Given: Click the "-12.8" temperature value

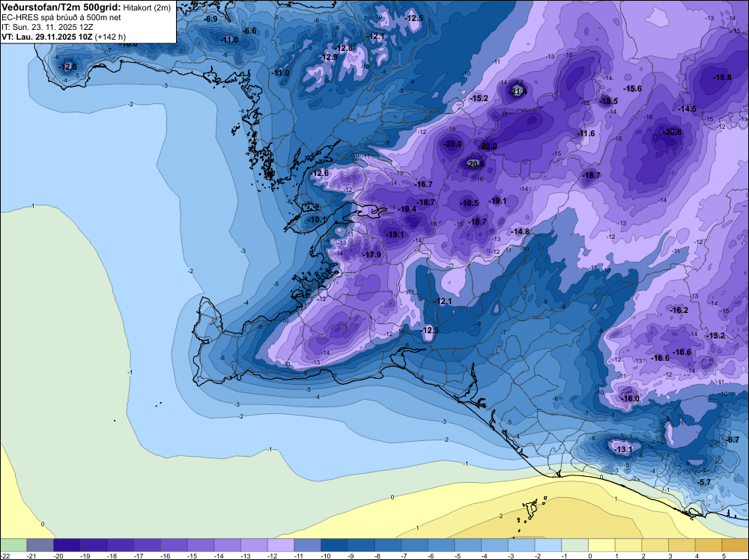Looking at the screenshot, I should click(x=343, y=48).
